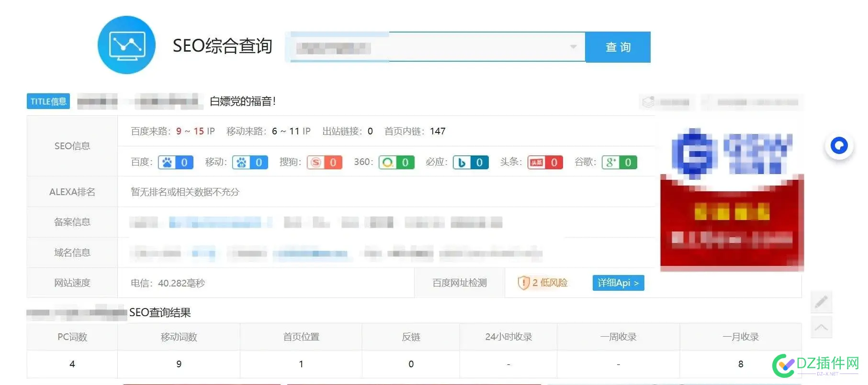Click the 一周收录 column header

coord(618,337)
